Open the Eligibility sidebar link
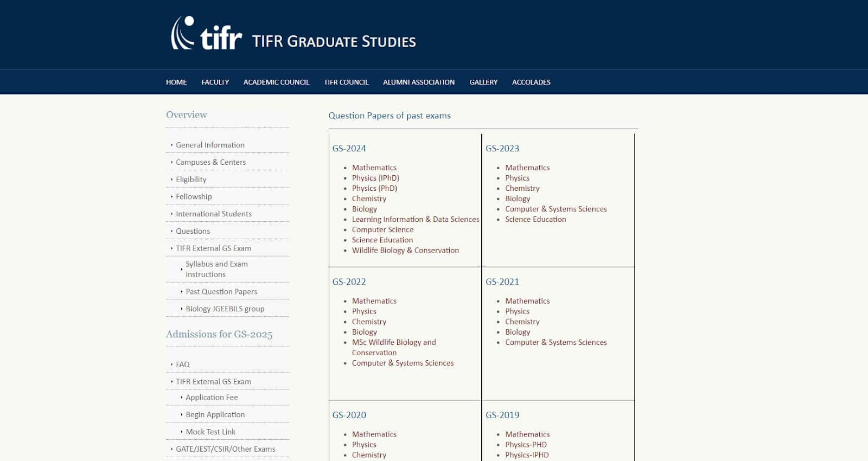The width and height of the screenshot is (868, 461). 191,180
